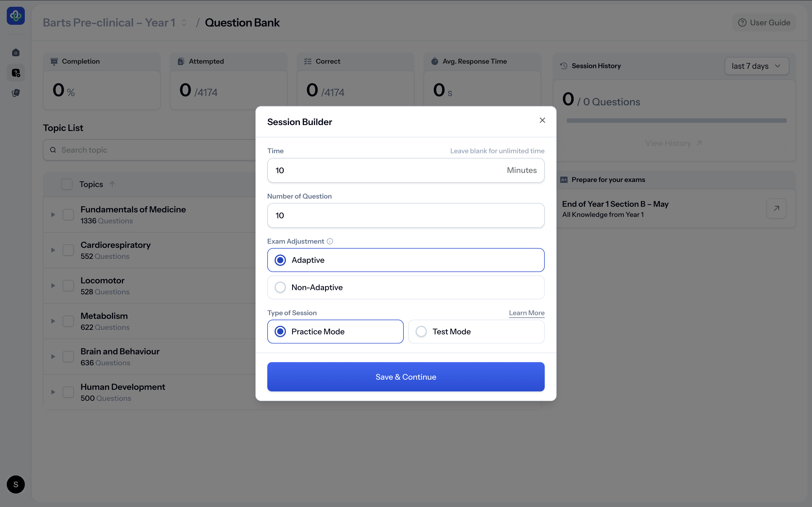Open the home dashboard sidebar icon
Viewport: 812px width, 507px height.
pyautogui.click(x=16, y=53)
